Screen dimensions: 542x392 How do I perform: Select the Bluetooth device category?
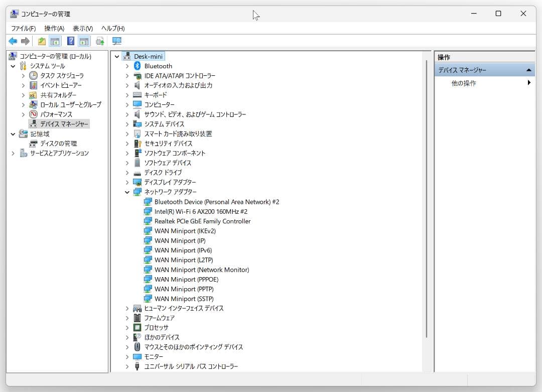tap(158, 66)
